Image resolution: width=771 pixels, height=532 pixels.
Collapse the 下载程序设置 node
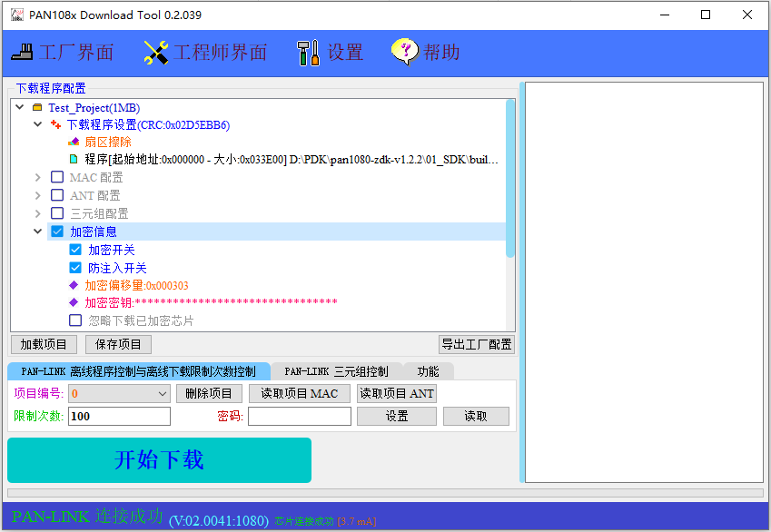click(38, 123)
